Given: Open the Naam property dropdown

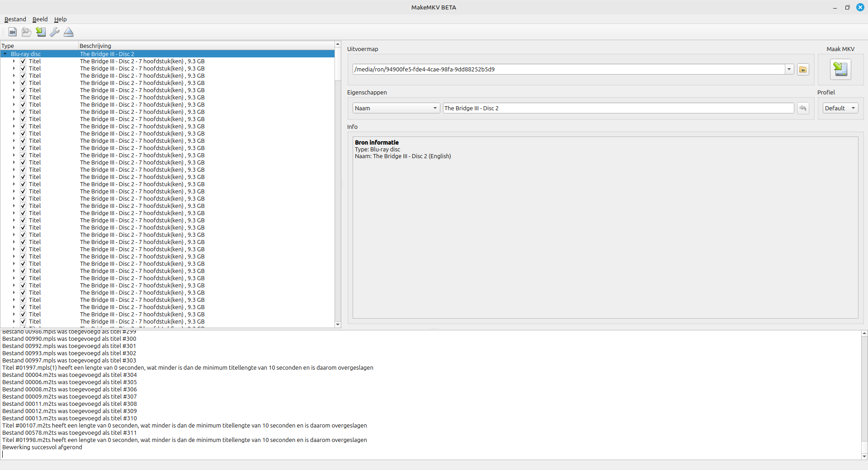Looking at the screenshot, I should pyautogui.click(x=396, y=108).
